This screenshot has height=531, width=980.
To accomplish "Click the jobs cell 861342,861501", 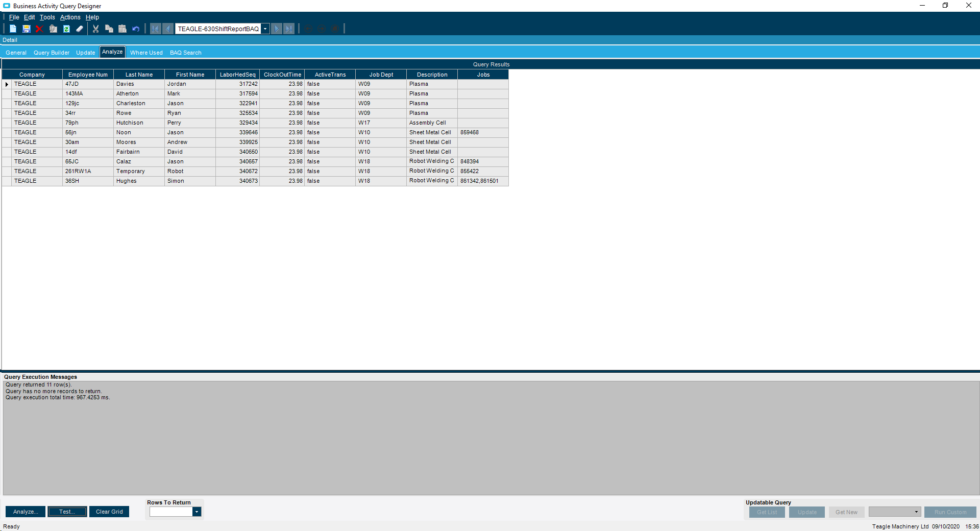I will [483, 181].
